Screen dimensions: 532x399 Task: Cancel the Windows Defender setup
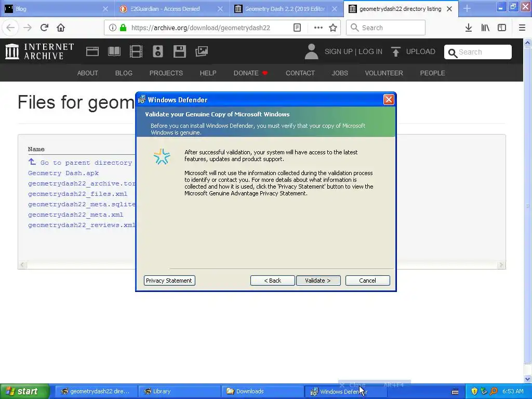[x=367, y=281]
